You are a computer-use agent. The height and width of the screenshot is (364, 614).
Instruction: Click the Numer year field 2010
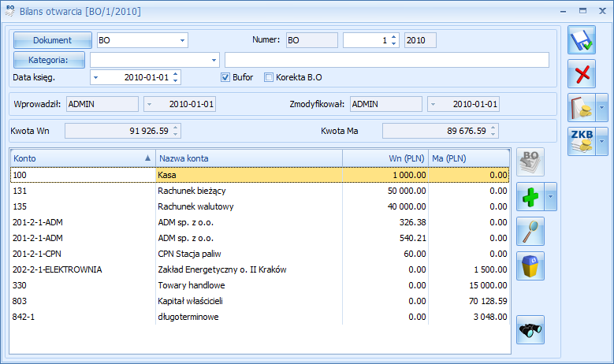[x=420, y=40]
